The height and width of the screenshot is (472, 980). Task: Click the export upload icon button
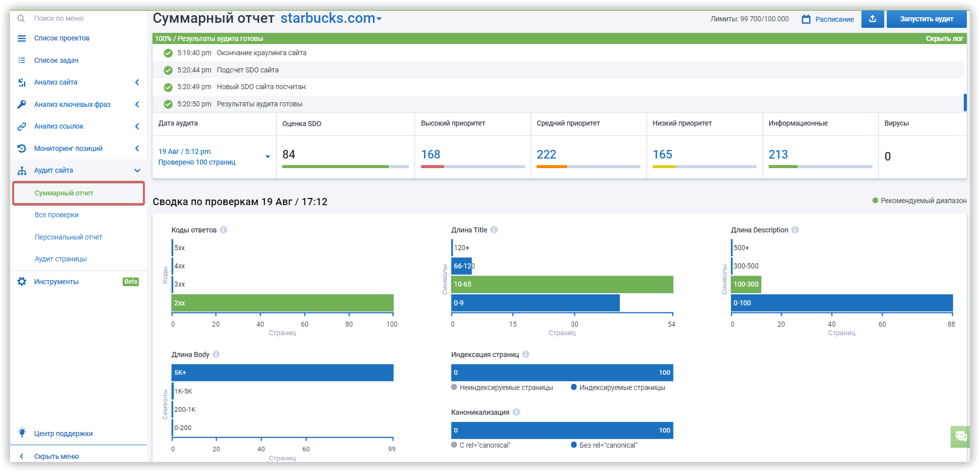tap(873, 19)
